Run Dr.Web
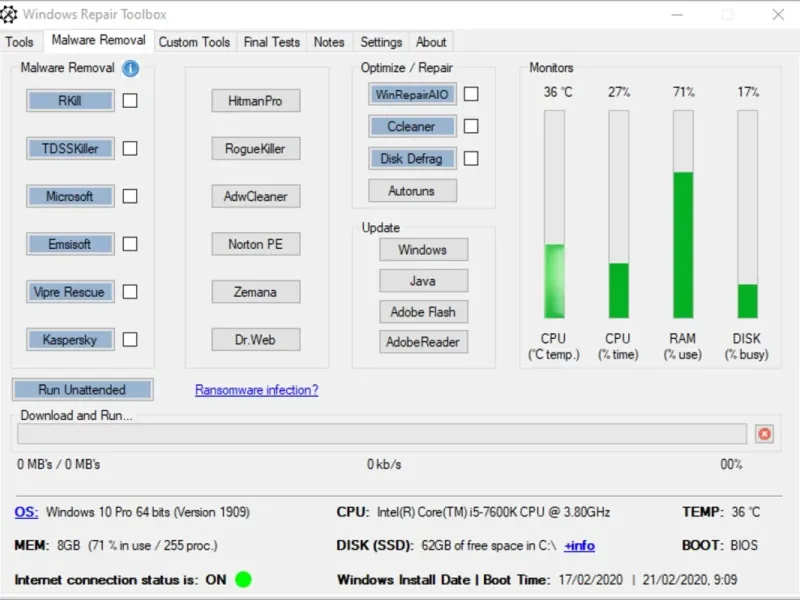This screenshot has width=800, height=600. pyautogui.click(x=256, y=339)
